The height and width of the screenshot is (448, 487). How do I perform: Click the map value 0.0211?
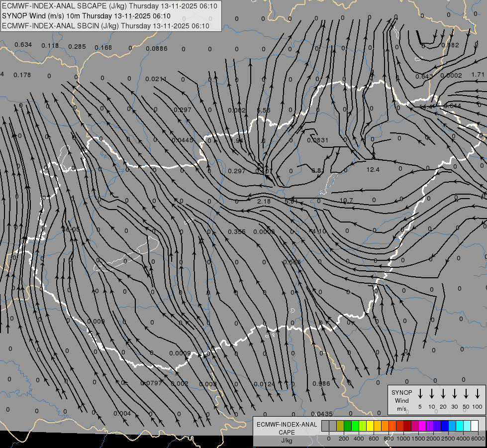coord(156,79)
